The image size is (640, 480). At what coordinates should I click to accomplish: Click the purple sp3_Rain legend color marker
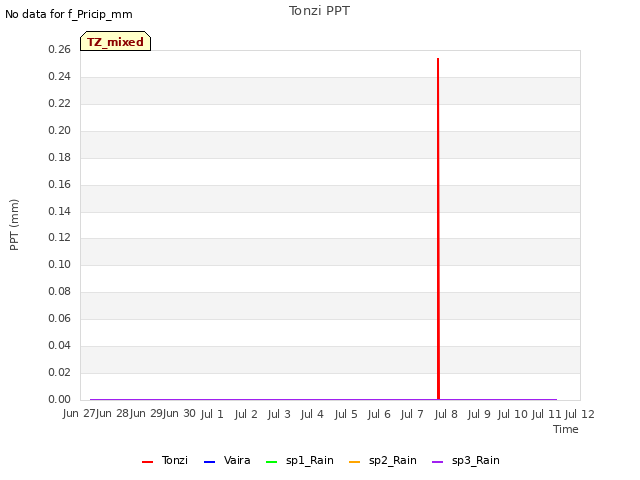click(x=438, y=462)
